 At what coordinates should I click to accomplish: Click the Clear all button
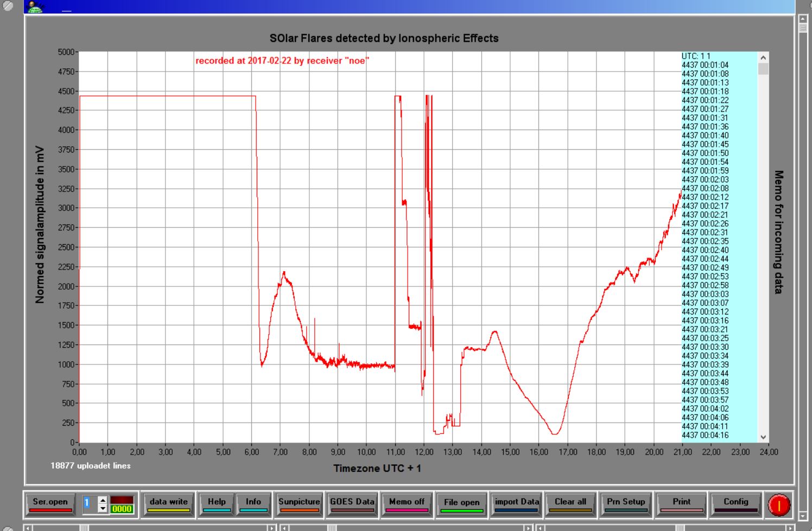coord(570,504)
